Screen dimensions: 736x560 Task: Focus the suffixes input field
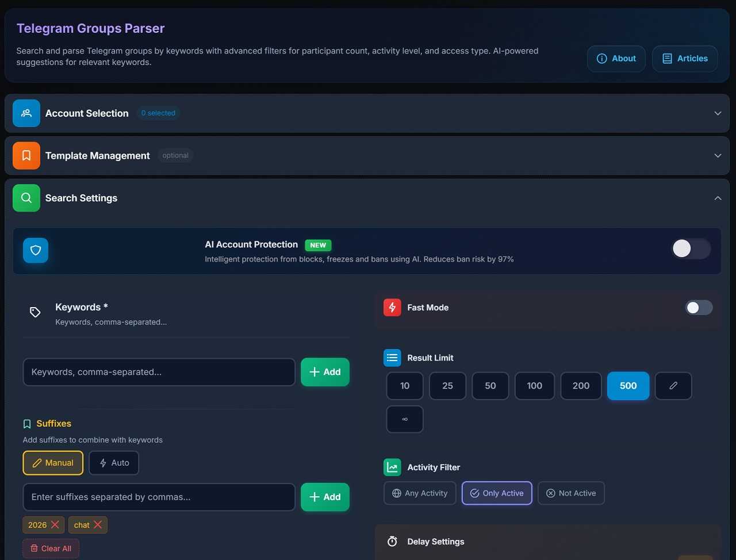pos(159,497)
